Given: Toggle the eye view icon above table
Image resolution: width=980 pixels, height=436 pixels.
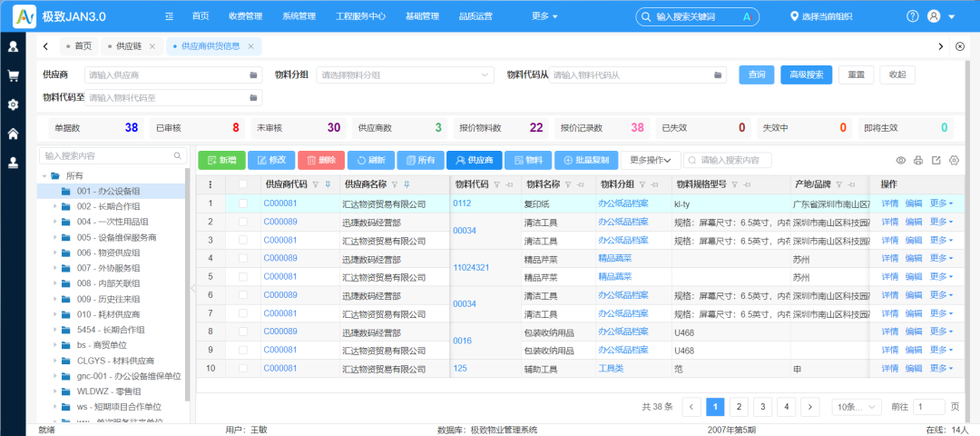Looking at the screenshot, I should [901, 160].
